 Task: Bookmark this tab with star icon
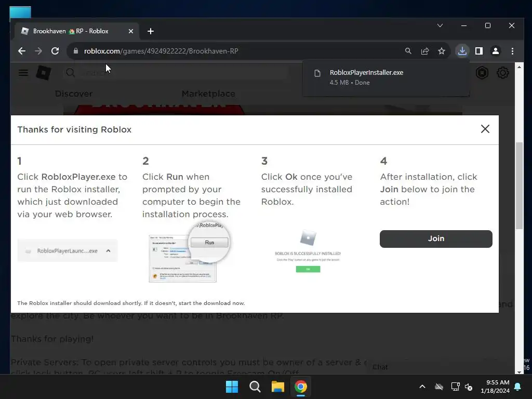click(442, 51)
